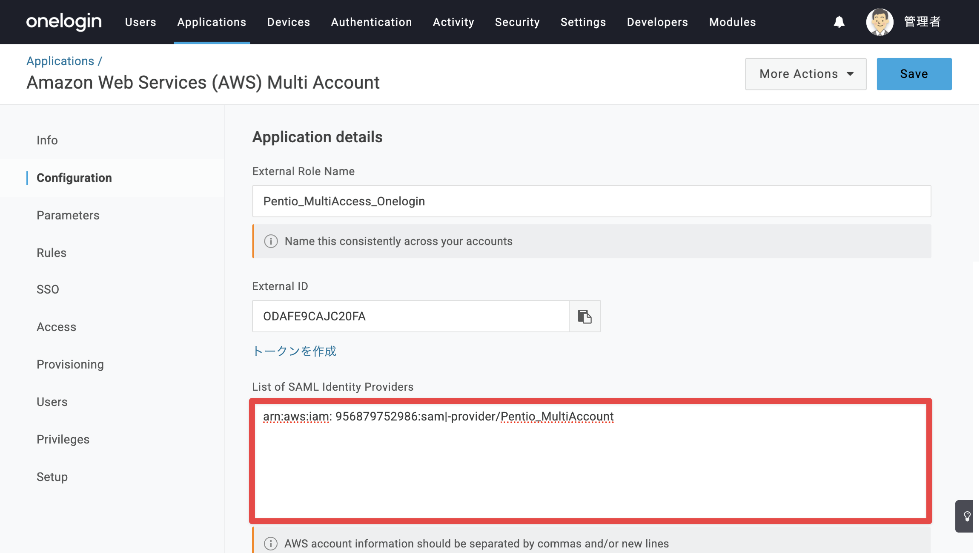Click the External ID label
This screenshot has width=980, height=553.
(x=280, y=286)
